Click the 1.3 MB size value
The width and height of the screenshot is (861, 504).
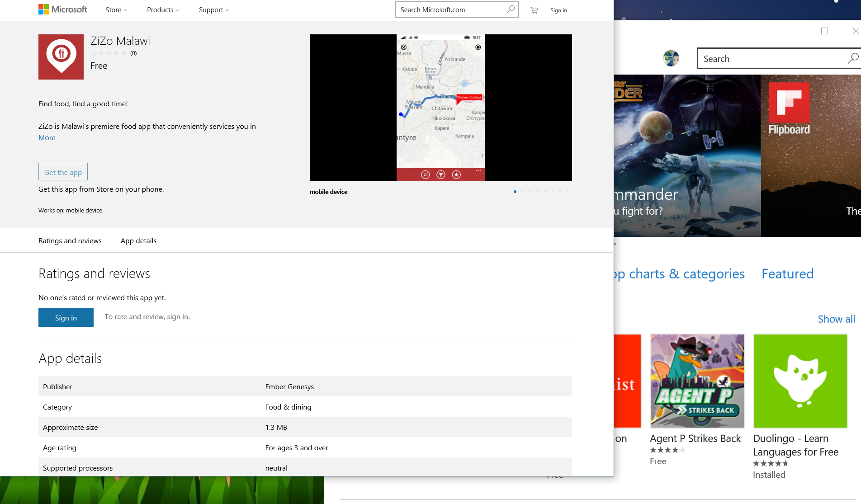(x=276, y=428)
